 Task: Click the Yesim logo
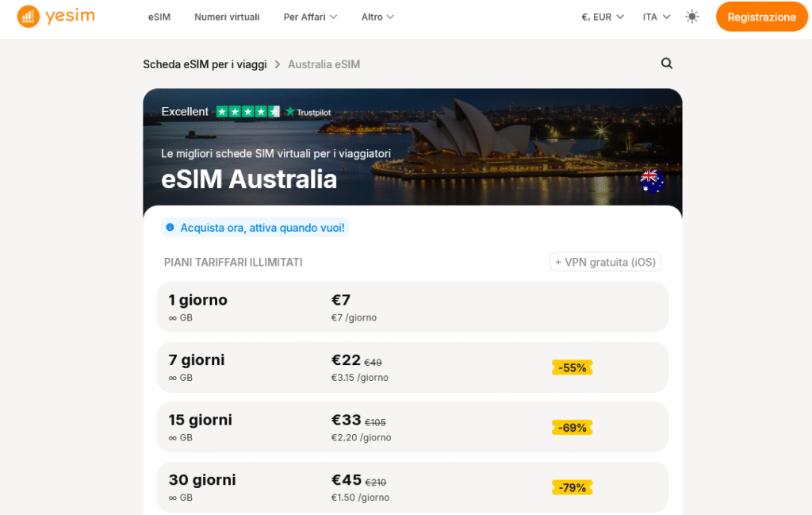pos(56,16)
